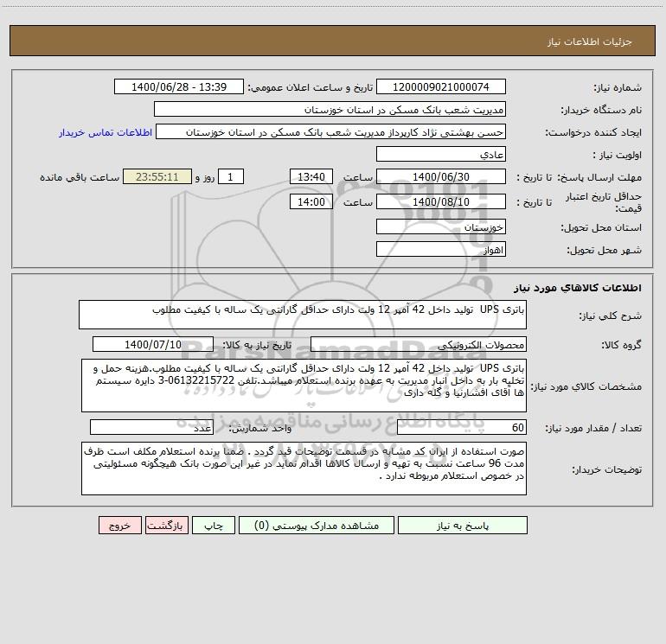Click the استان محل تحویل label
This screenshot has width=666, height=644.
click(x=601, y=228)
